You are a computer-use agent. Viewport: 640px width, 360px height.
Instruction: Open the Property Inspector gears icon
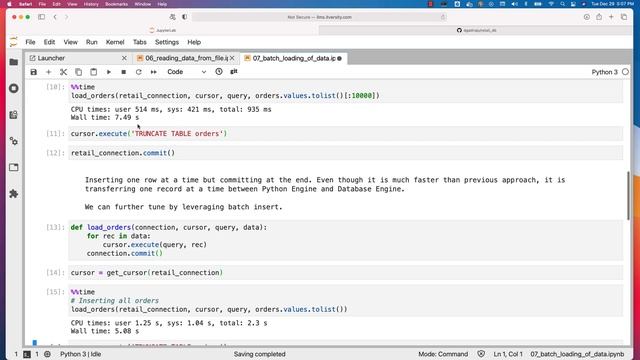[14, 141]
